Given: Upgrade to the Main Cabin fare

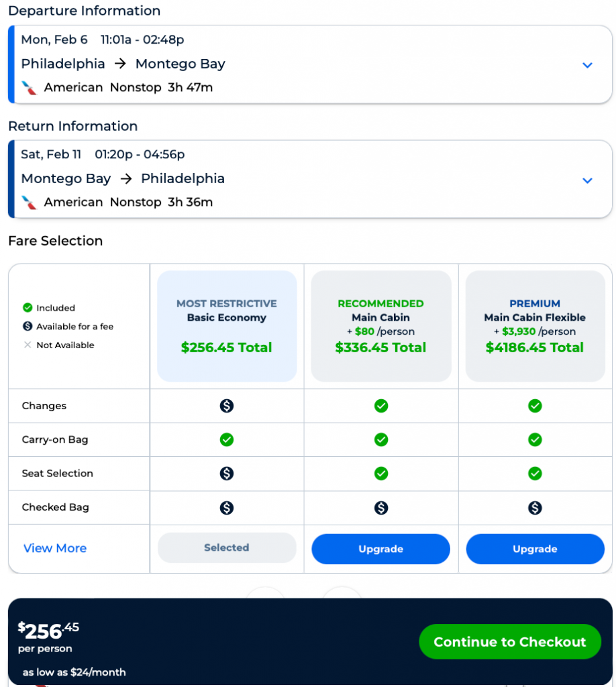Looking at the screenshot, I should (380, 549).
